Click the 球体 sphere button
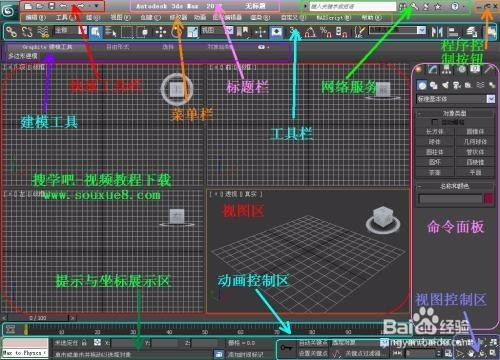This screenshot has height=360, width=500. (x=434, y=142)
